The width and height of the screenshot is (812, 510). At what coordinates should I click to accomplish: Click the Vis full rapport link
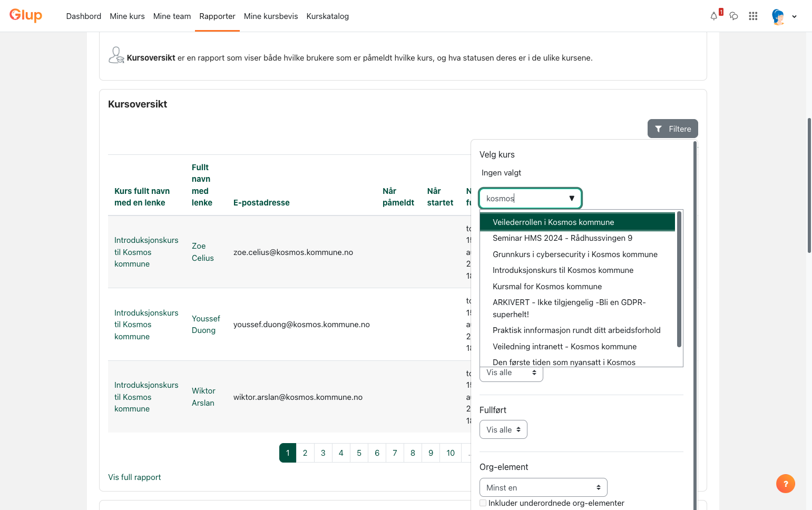(x=134, y=477)
